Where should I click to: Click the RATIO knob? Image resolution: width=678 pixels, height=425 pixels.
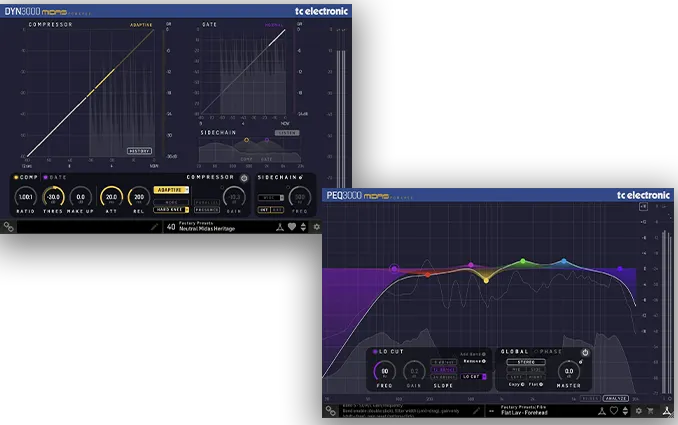pos(26,197)
